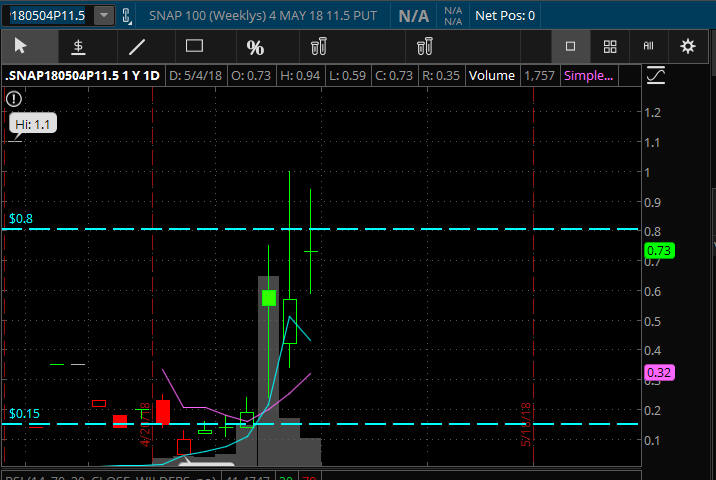Viewport: 716px width, 480px height.
Task: Switch to four-chart grid layout
Action: 610,46
